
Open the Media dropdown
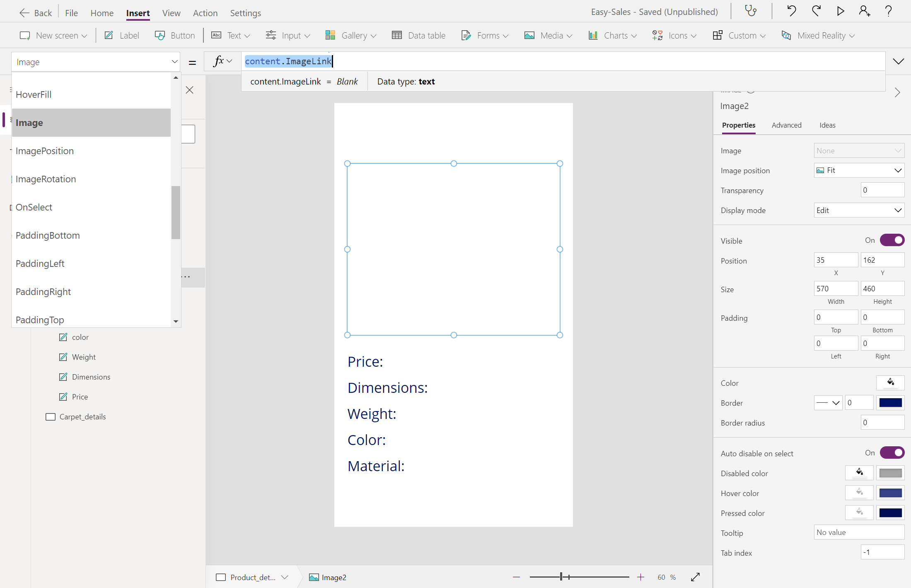tap(548, 36)
